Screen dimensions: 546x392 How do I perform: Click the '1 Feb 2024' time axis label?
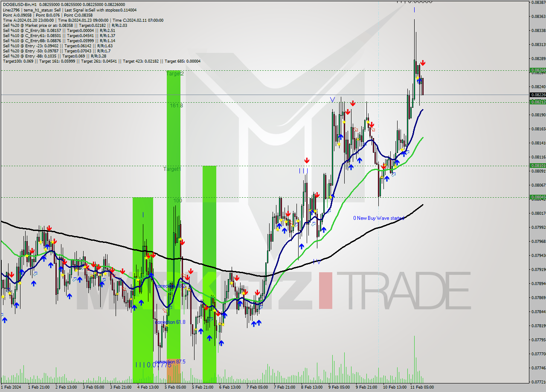pyautogui.click(x=11, y=387)
